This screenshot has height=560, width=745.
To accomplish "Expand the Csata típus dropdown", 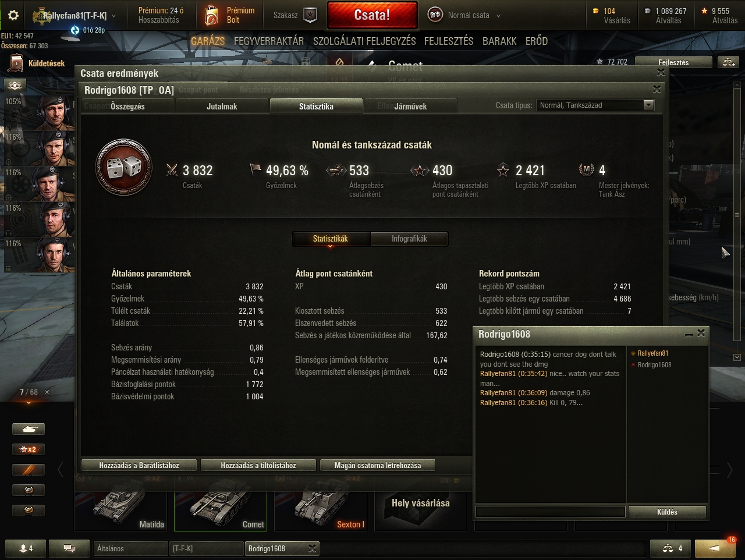I will pyautogui.click(x=595, y=105).
